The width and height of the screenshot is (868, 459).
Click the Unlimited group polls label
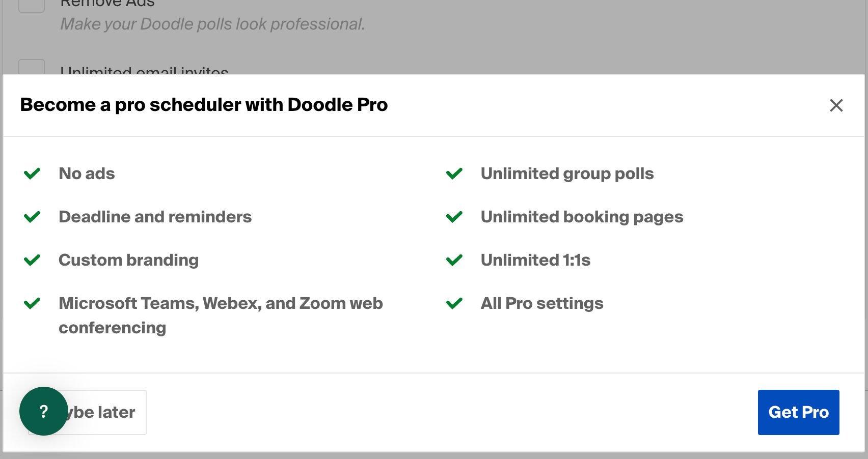(x=567, y=175)
